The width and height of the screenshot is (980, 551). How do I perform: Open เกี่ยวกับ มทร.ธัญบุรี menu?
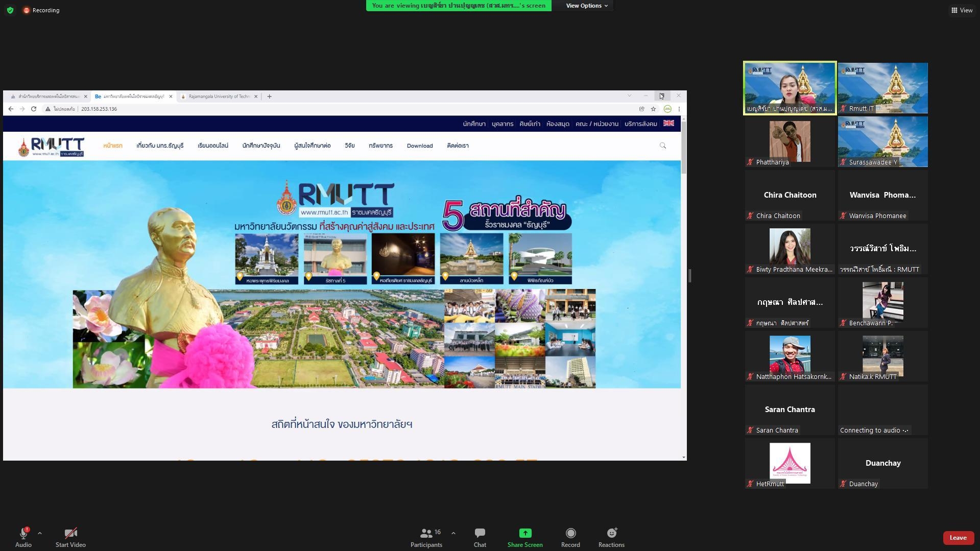coord(160,146)
